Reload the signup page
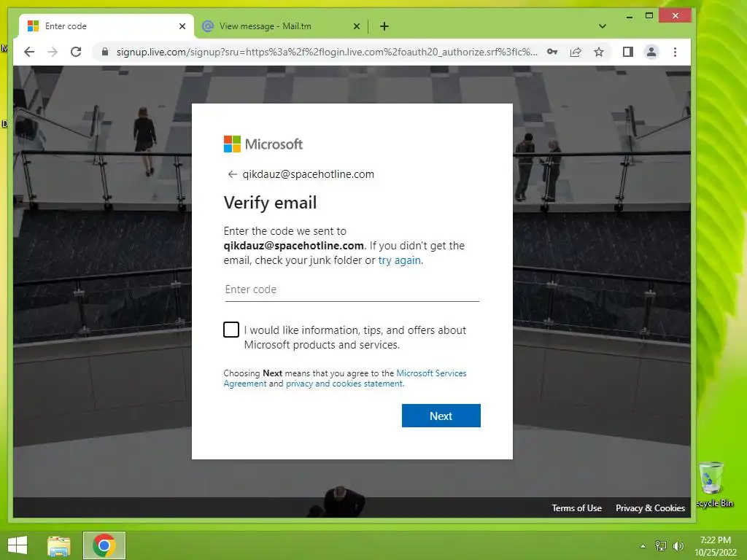 point(76,52)
